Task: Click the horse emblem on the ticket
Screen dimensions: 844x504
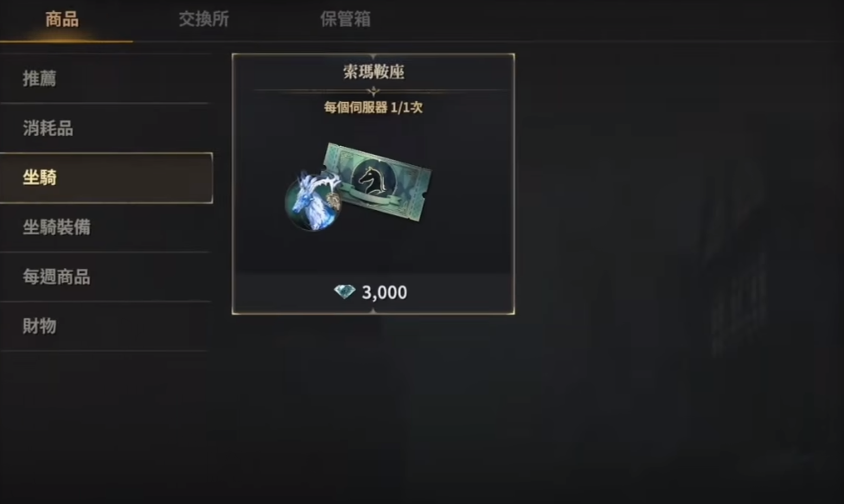Action: (372, 180)
